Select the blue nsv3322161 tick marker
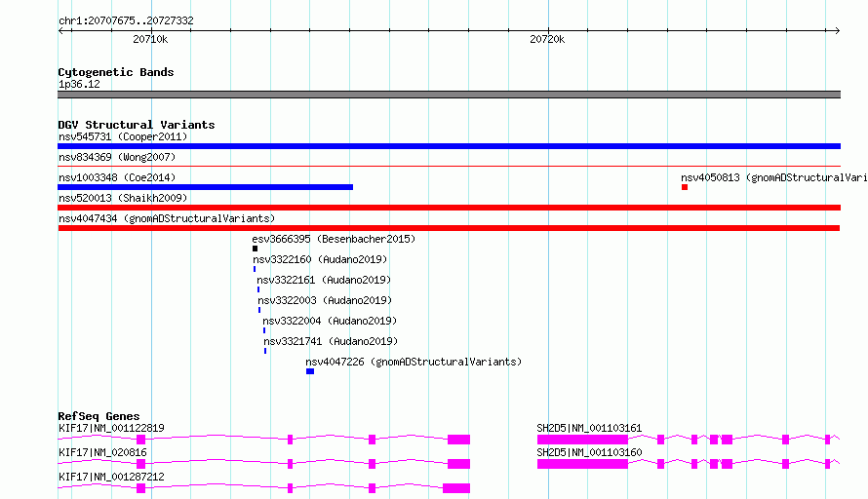 coord(258,289)
